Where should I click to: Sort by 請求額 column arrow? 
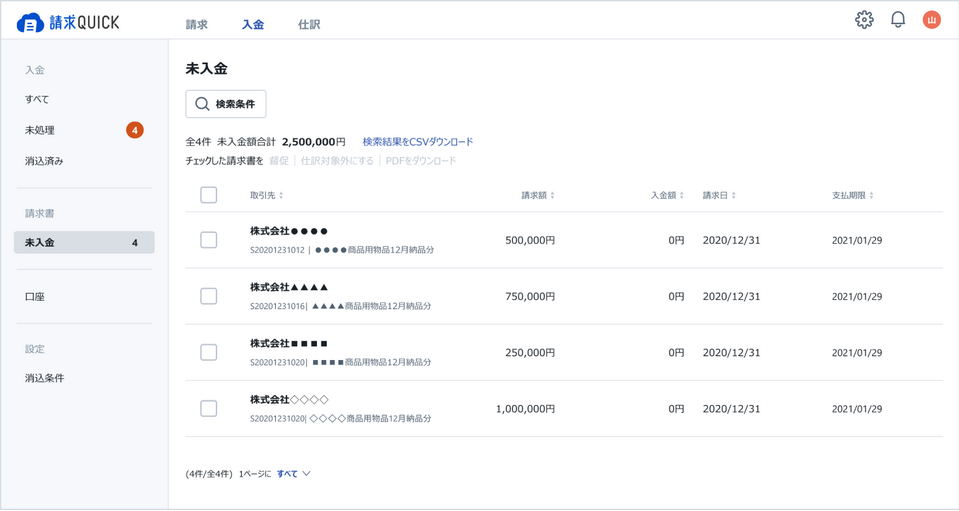coord(552,196)
